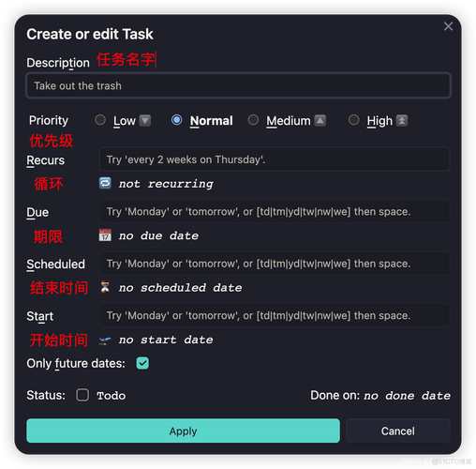Click the High priority double-arrow icon

click(x=402, y=120)
